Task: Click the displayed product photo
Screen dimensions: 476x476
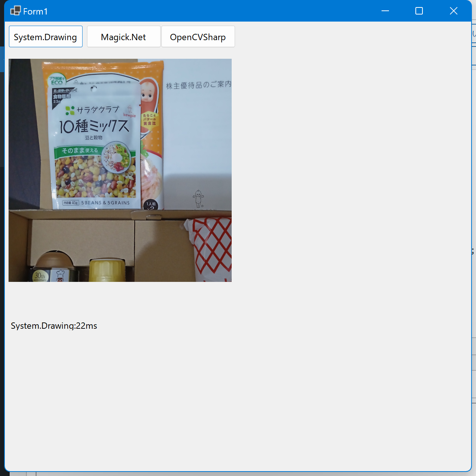Action: (x=120, y=170)
